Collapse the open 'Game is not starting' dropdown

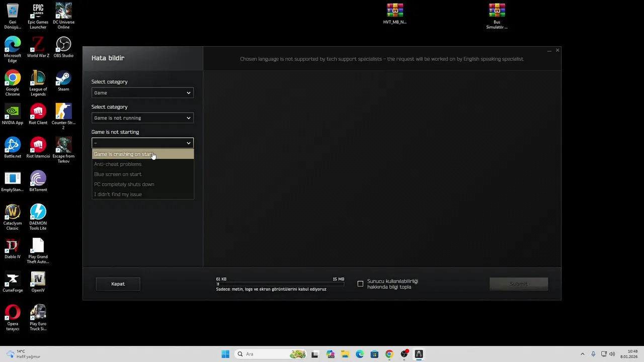click(x=142, y=143)
